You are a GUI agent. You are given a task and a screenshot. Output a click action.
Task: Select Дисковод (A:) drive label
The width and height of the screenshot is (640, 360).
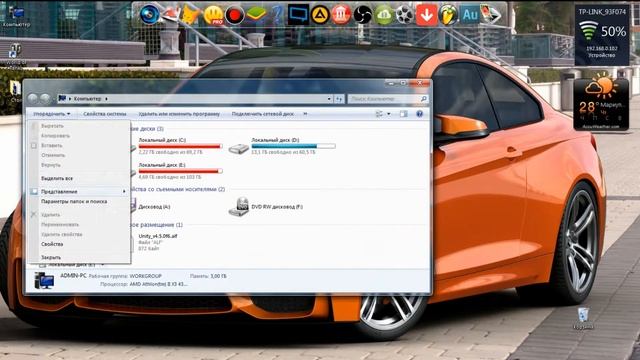coord(154,207)
